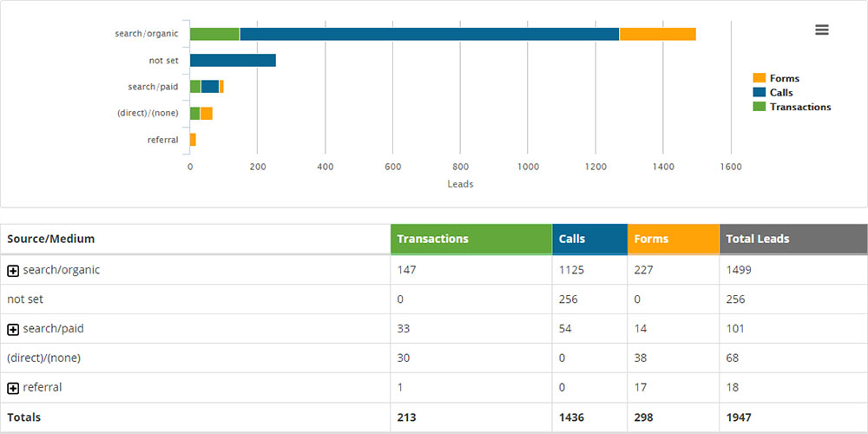The width and height of the screenshot is (868, 434).
Task: Click the (direct)/(none) table row label
Action: [x=43, y=358]
